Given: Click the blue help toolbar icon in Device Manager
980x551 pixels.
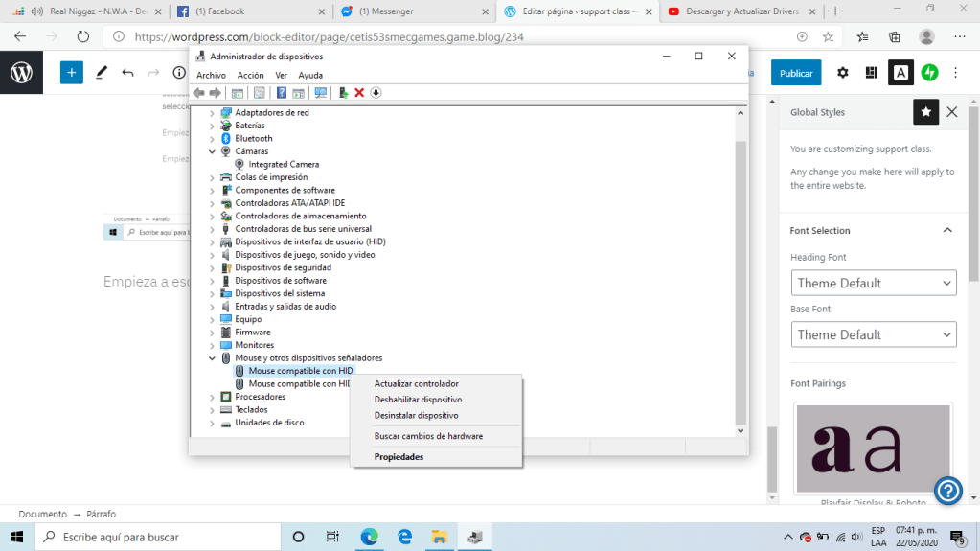Looking at the screenshot, I should 282,93.
